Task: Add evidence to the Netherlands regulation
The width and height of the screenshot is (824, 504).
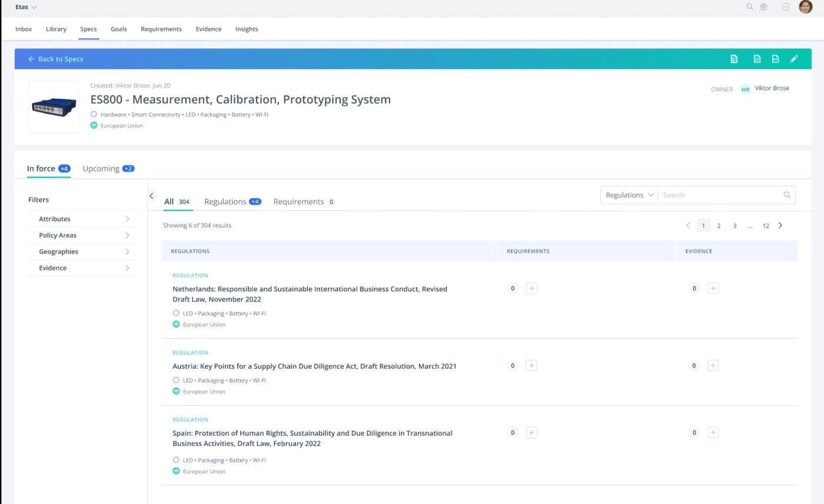Action: pyautogui.click(x=713, y=288)
